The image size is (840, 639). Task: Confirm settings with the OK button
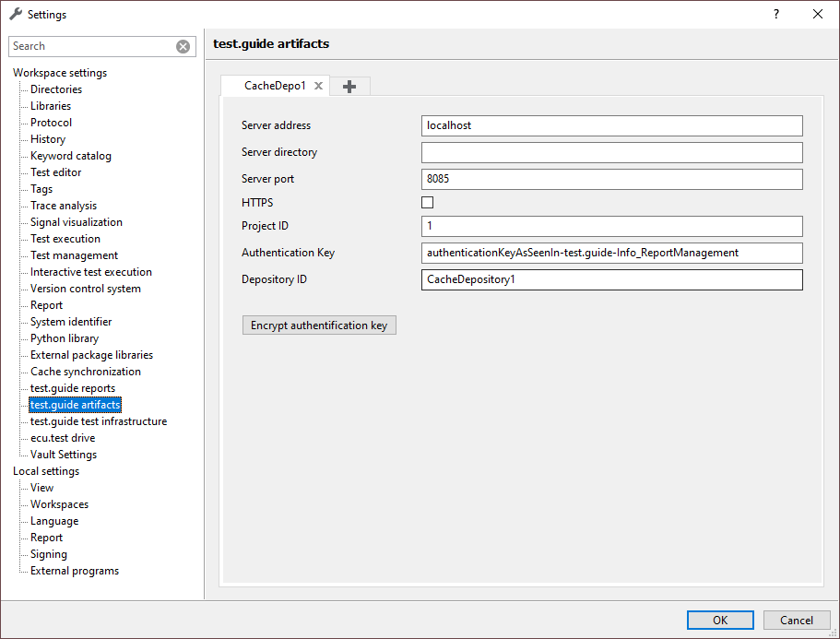(x=720, y=621)
